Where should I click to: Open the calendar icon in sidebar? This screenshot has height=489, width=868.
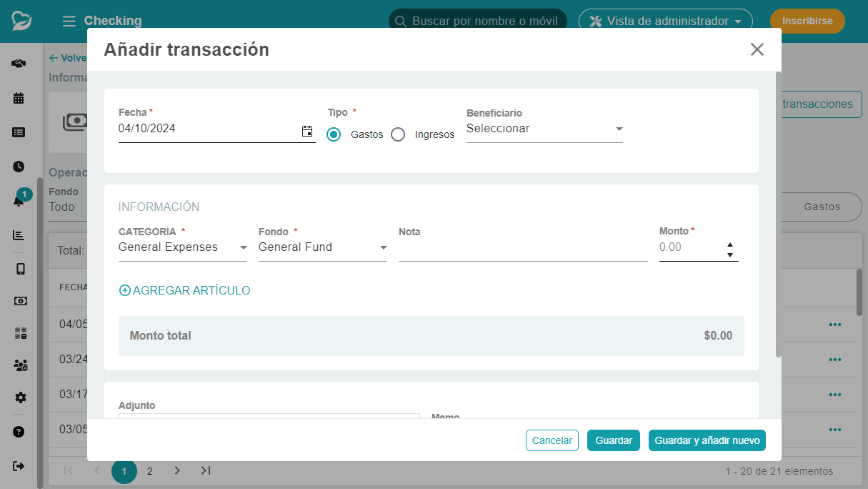tap(19, 98)
